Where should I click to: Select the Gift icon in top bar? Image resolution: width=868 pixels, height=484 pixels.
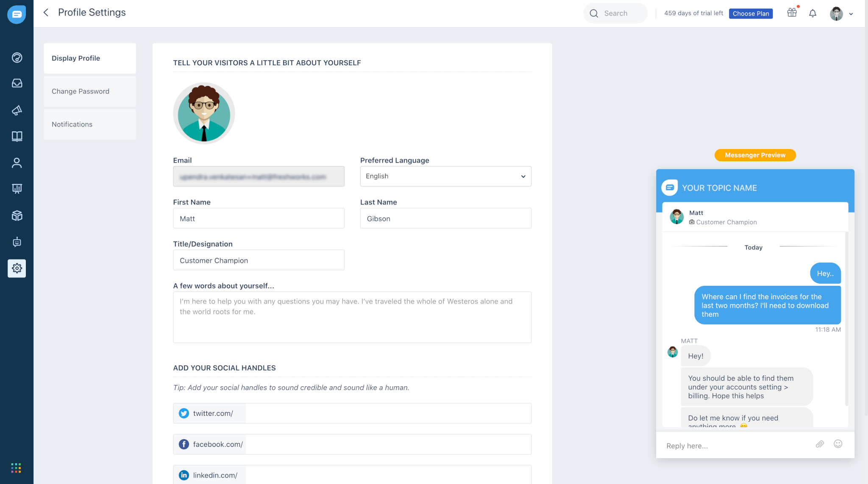(x=791, y=13)
